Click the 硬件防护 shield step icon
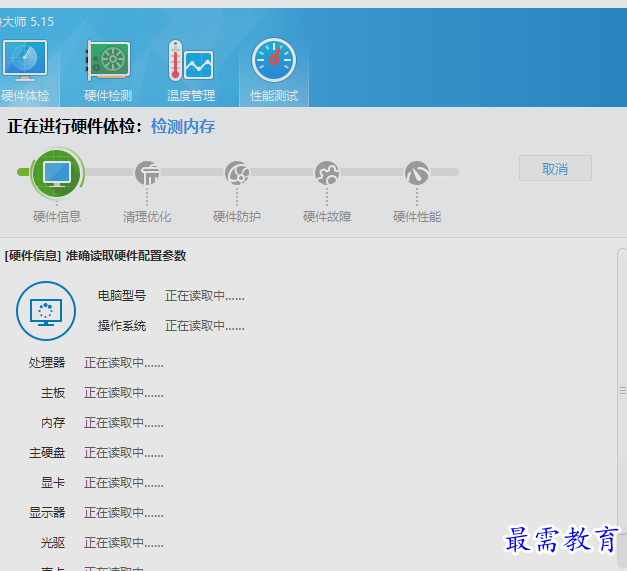Screen dimensions: 627x571 click(x=237, y=173)
